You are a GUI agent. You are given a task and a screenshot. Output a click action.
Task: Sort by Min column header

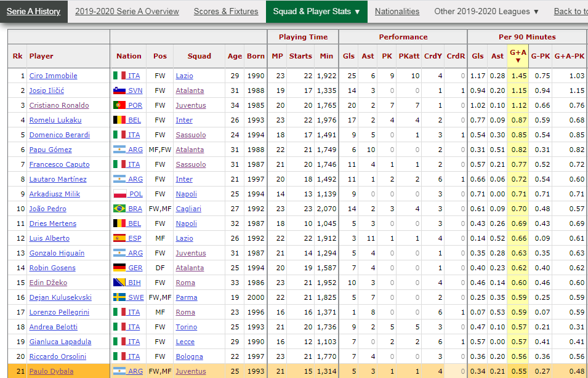click(x=326, y=56)
